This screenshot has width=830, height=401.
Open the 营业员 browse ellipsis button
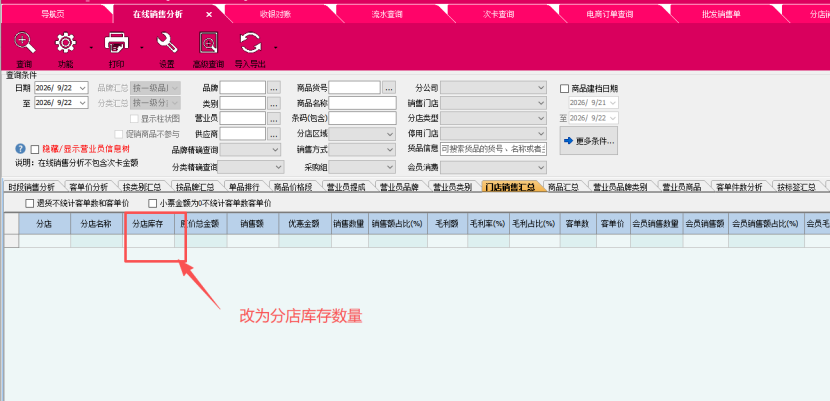(273, 118)
